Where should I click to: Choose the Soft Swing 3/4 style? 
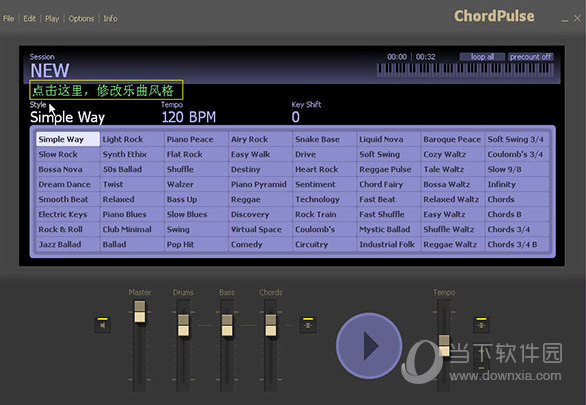[518, 139]
